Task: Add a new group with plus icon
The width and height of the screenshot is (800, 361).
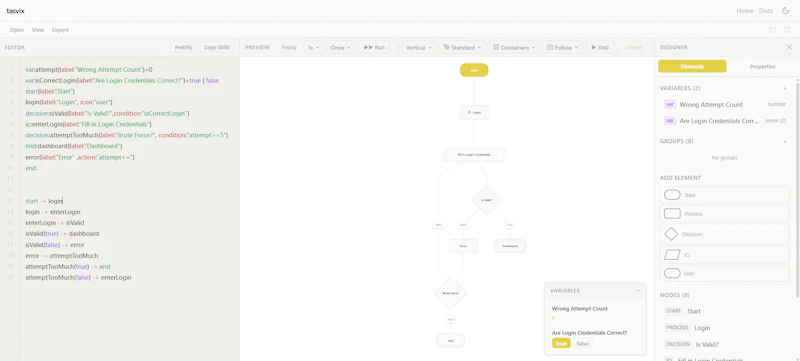Action: pos(785,141)
